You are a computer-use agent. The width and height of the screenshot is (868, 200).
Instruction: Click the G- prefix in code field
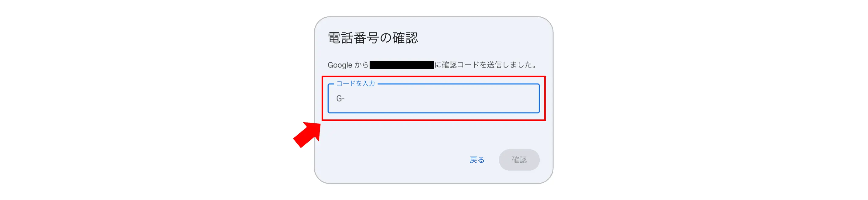click(340, 98)
